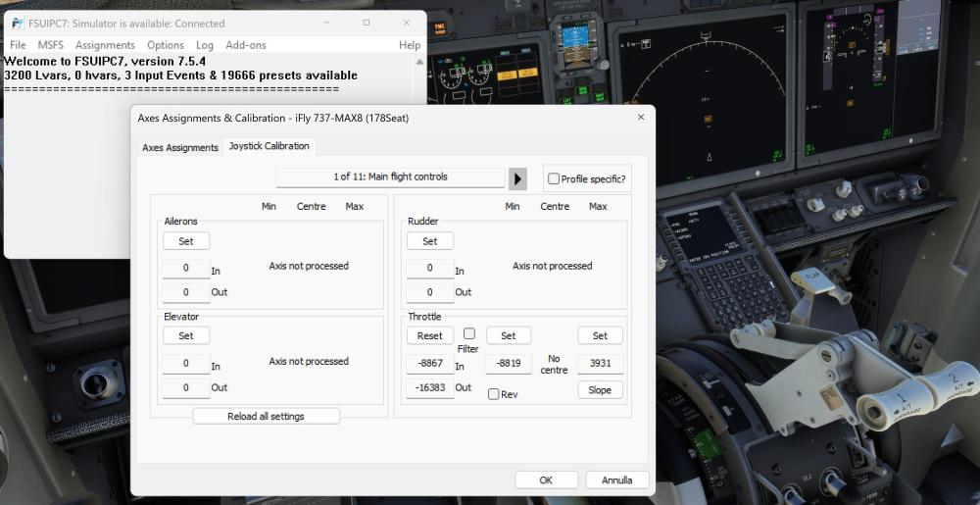Click the FSUIPC7 app icon in title bar

click(x=18, y=24)
